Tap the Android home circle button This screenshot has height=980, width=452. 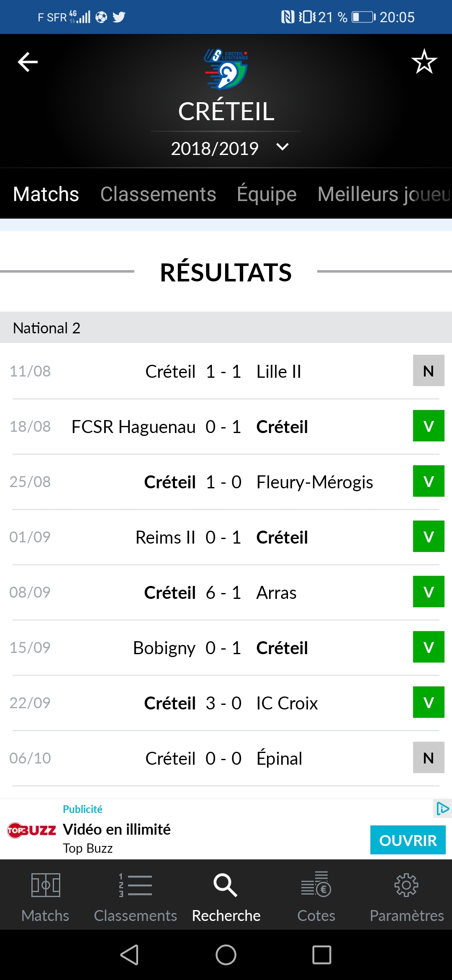[x=226, y=955]
